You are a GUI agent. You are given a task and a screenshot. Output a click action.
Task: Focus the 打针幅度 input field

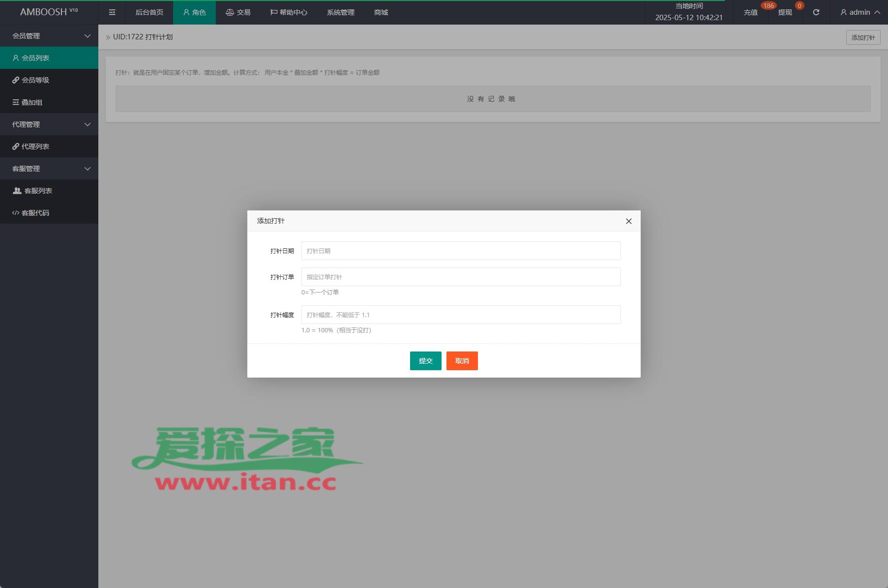[x=461, y=315]
